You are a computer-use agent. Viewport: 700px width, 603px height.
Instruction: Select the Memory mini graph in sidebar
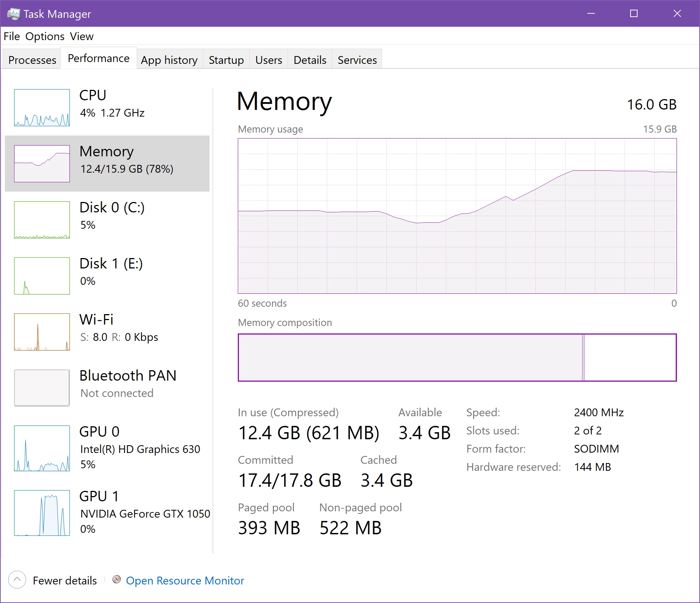point(42,164)
